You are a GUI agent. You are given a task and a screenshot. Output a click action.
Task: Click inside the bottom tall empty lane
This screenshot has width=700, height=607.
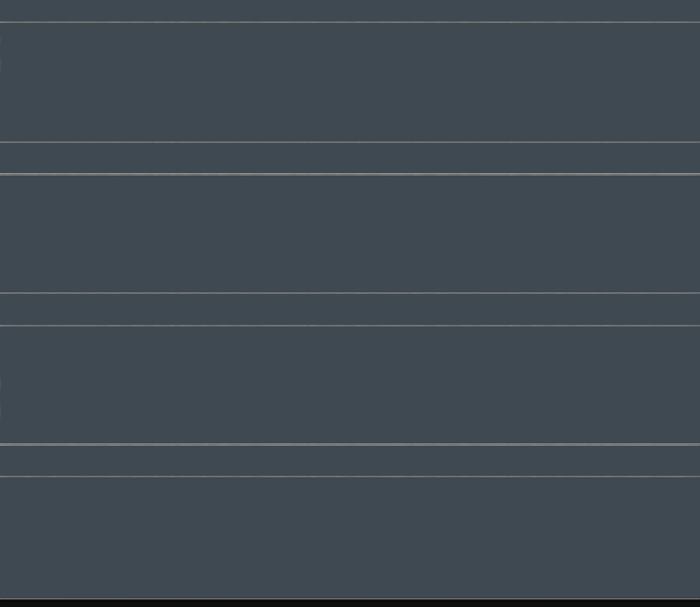tap(350, 537)
